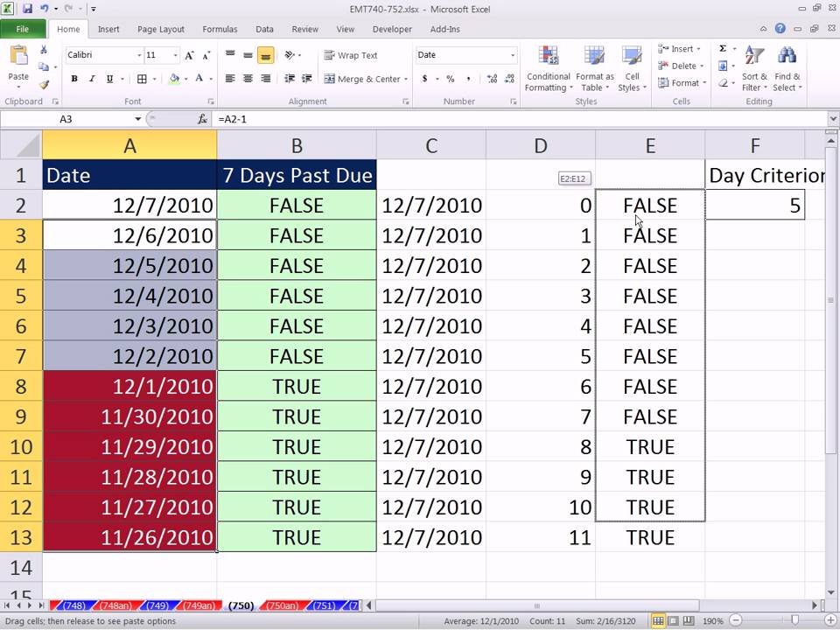Click the formula bar containing =A2-1
Image resolution: width=840 pixels, height=630 pixels.
click(x=520, y=119)
